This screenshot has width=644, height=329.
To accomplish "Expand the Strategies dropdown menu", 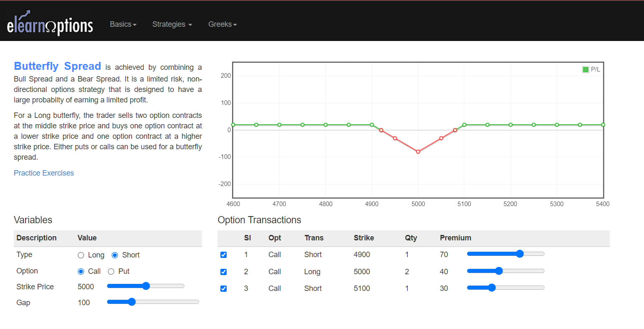I will pos(172,24).
